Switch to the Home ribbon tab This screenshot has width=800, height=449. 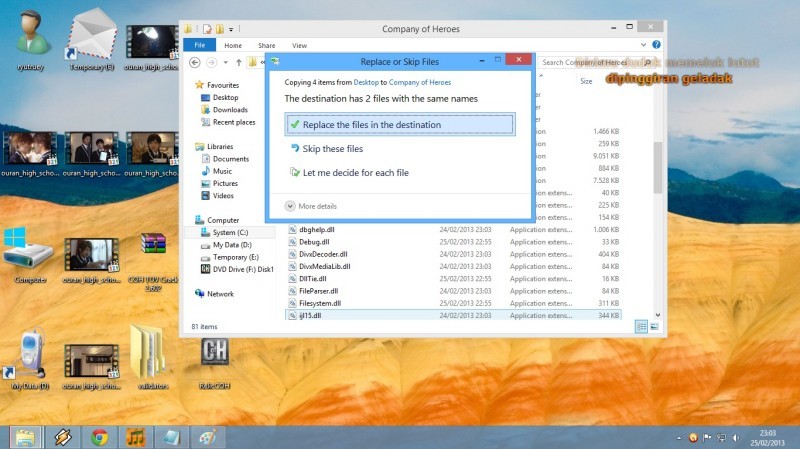point(233,45)
